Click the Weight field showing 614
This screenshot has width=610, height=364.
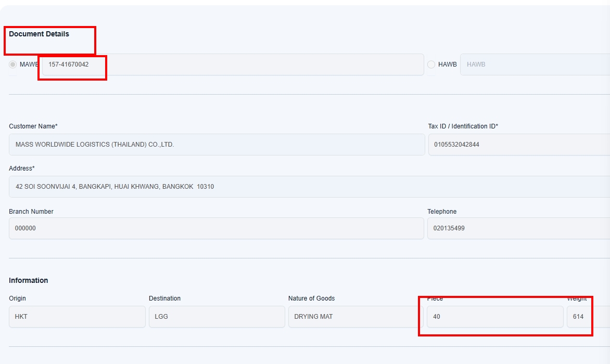(x=588, y=317)
